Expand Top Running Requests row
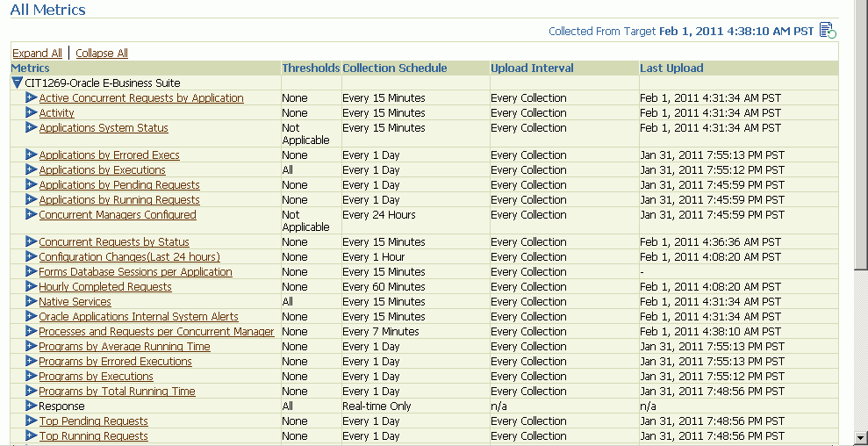The image size is (868, 446). 32,436
